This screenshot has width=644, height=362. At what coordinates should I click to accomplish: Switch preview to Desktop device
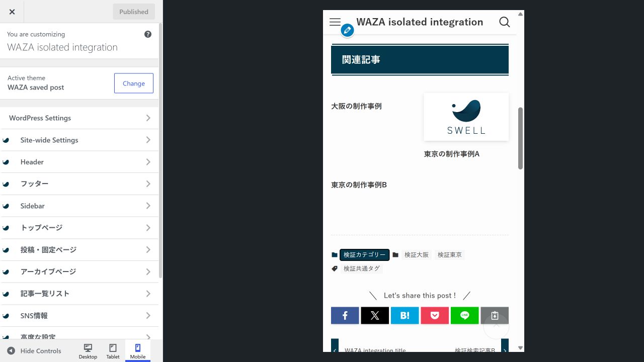tap(88, 351)
